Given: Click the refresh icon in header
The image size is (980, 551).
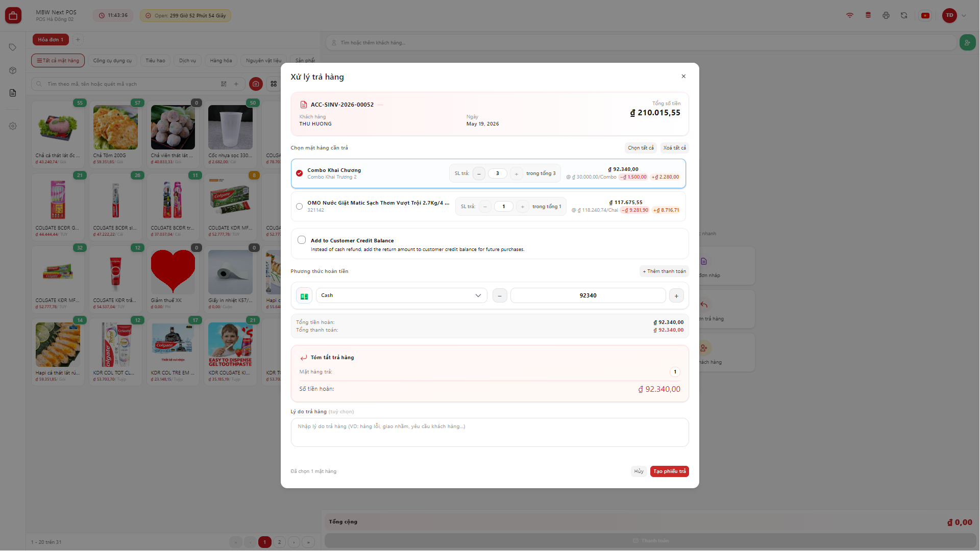Looking at the screenshot, I should click(904, 15).
